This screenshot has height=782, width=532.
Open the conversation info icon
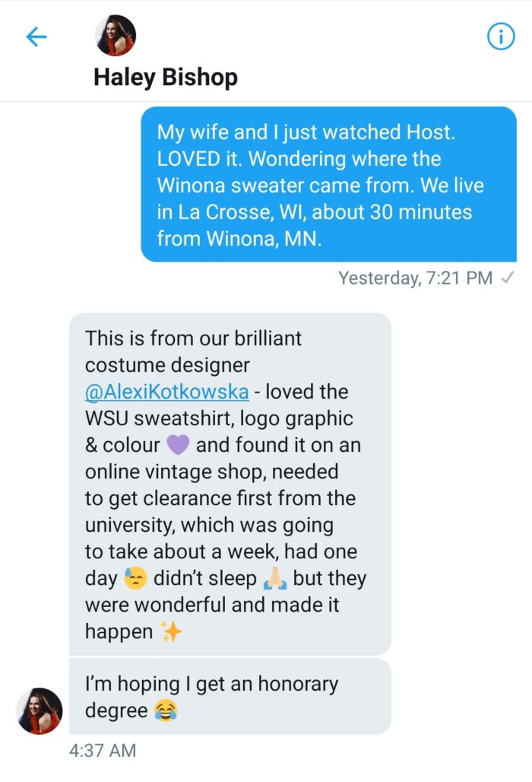point(500,37)
